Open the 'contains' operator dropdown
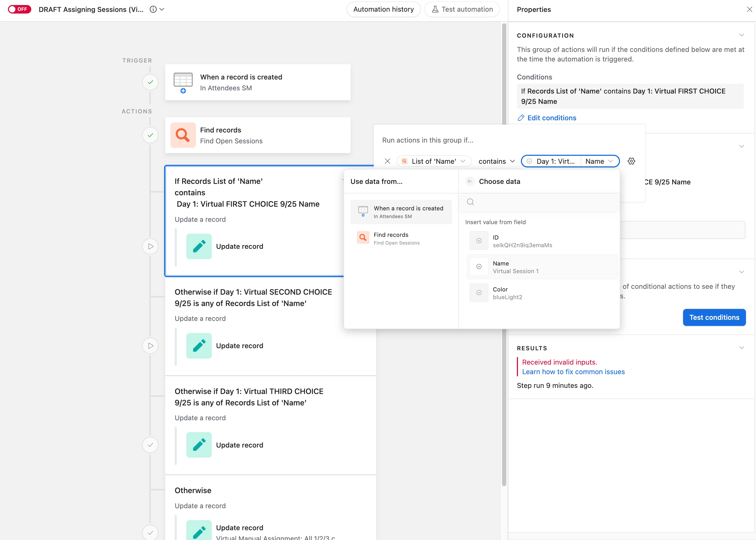Screen dimensions: 756x540 [496, 161]
